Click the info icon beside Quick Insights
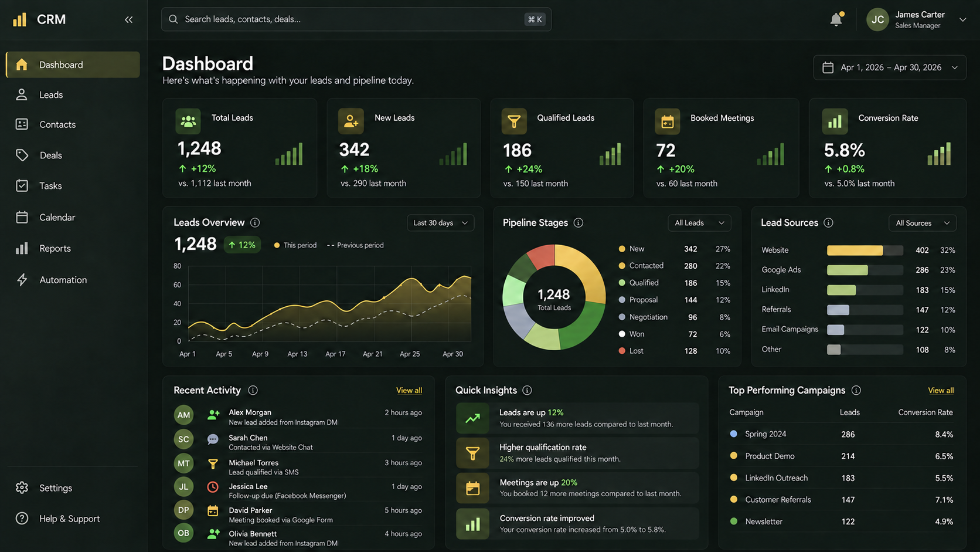Image resolution: width=980 pixels, height=552 pixels. 527,390
